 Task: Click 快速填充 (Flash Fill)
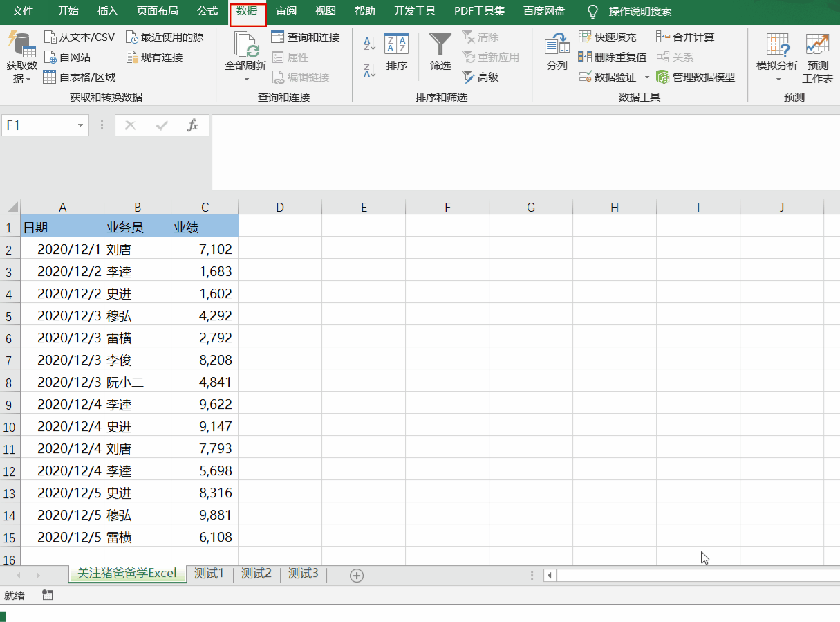pyautogui.click(x=607, y=37)
